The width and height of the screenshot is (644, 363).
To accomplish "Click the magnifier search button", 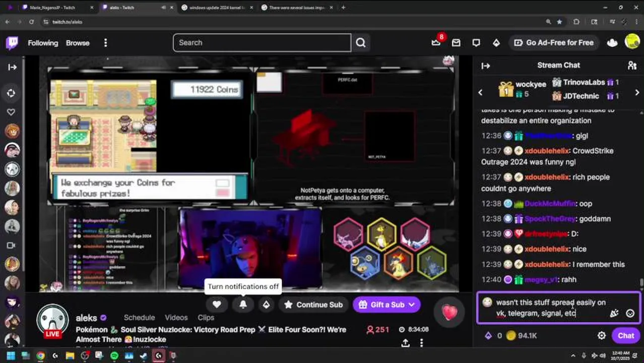I will pos(361,43).
